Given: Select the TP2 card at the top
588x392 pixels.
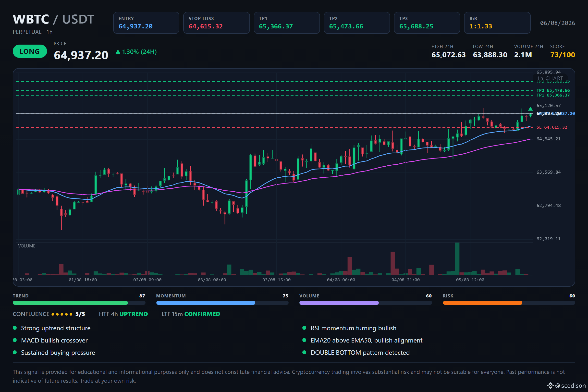Looking at the screenshot, I should (357, 23).
